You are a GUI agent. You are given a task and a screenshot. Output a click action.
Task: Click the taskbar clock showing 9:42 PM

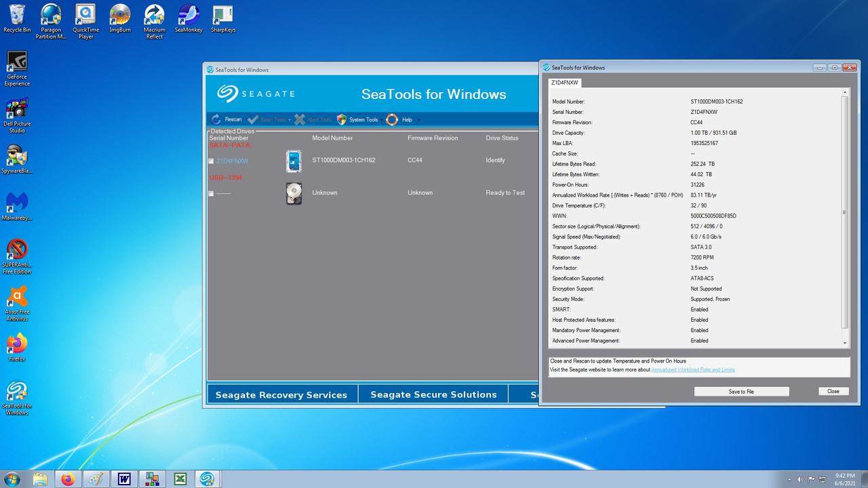pos(845,479)
